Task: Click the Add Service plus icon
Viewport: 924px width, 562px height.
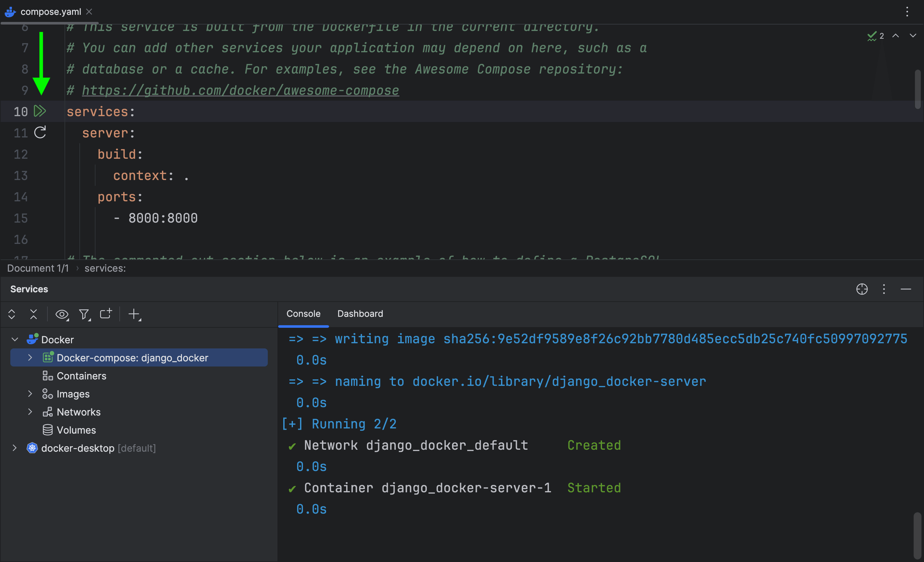Action: point(134,314)
